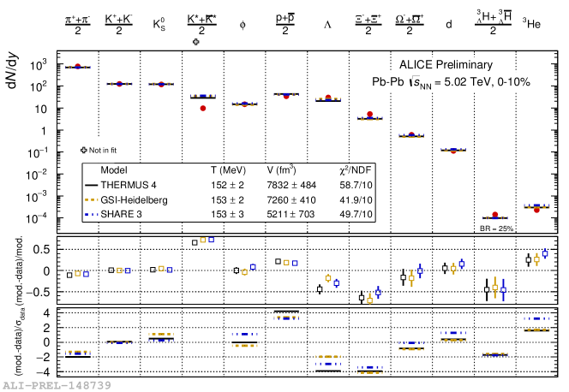Select the φ particle column label
The width and height of the screenshot is (569, 392).
click(x=243, y=25)
